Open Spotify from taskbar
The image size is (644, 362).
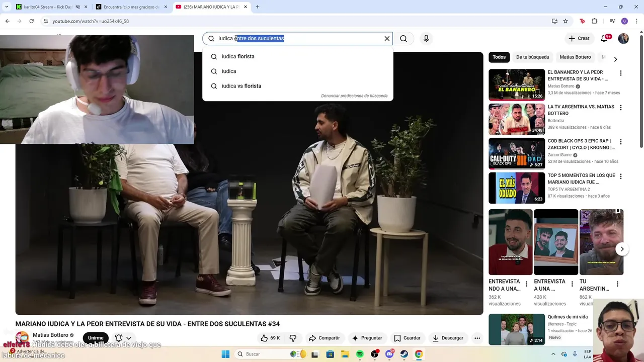pos(360,354)
